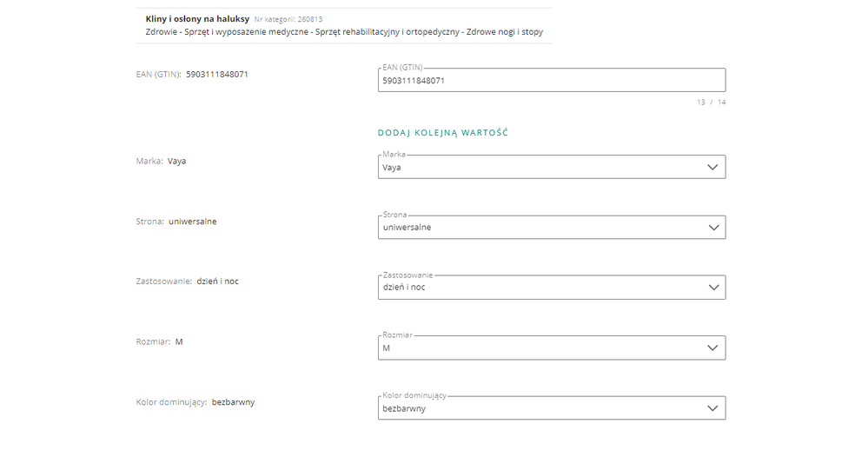
Task: Click the chevron arrow in Marka field
Action: coord(713,168)
